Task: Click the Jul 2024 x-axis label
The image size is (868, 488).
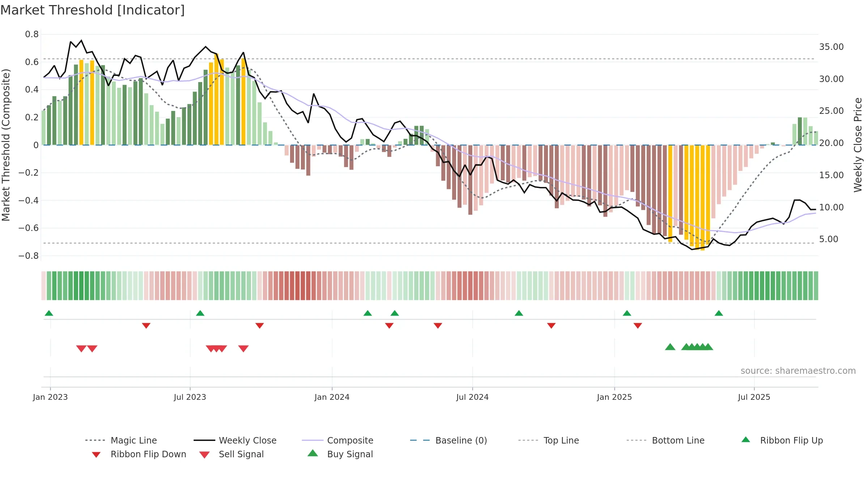Action: pyautogui.click(x=472, y=397)
